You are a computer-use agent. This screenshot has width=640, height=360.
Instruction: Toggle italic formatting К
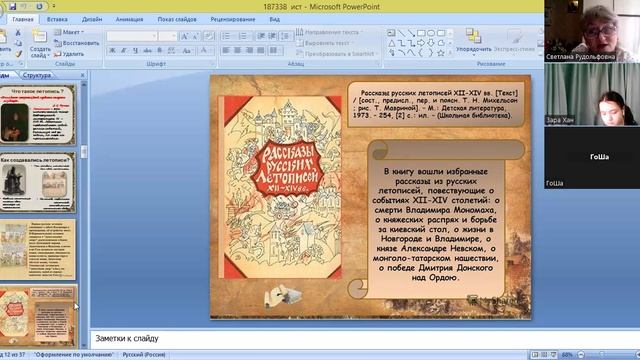coord(124,51)
